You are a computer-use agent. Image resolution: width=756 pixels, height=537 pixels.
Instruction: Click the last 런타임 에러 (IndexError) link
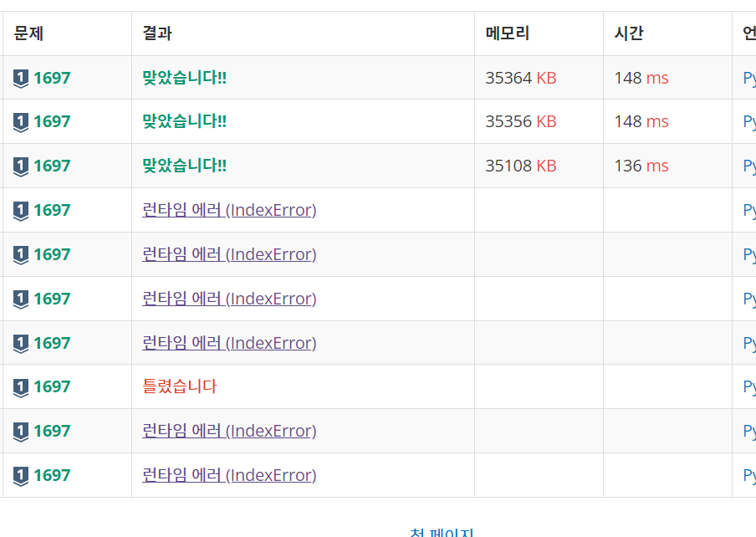tap(229, 475)
